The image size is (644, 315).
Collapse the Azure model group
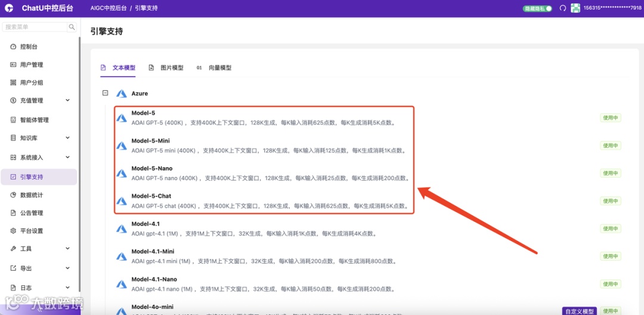coord(105,93)
